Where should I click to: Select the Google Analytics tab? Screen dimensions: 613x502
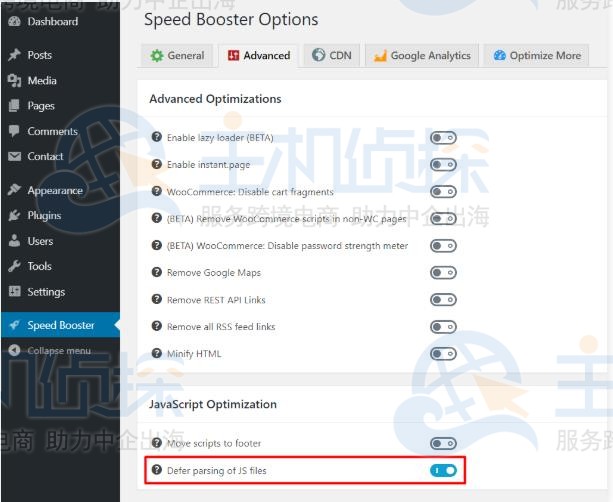tap(421, 56)
